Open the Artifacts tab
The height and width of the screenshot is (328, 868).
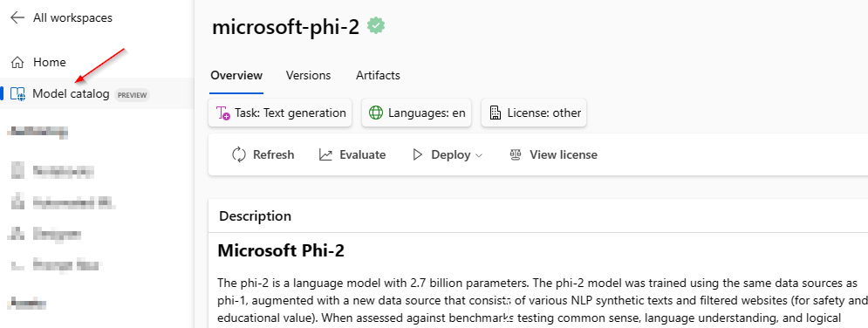click(378, 75)
